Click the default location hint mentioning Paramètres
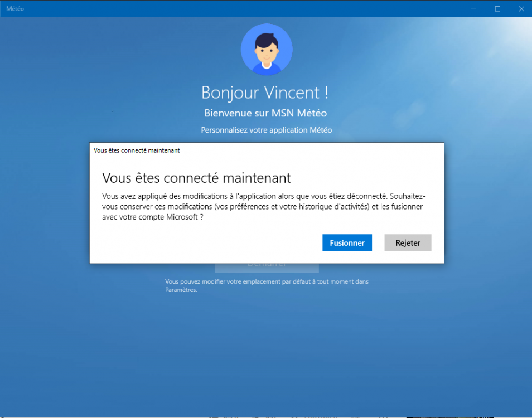The image size is (532, 418). coord(267,285)
